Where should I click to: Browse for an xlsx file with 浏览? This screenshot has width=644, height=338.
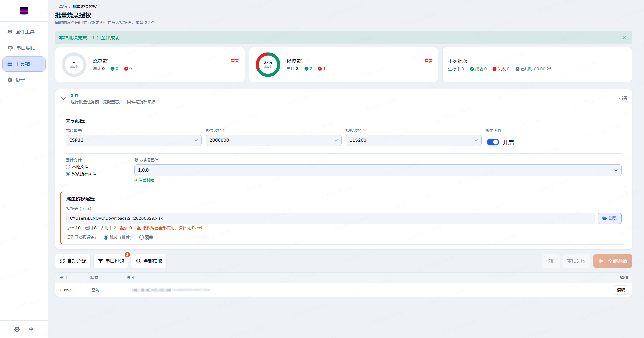point(609,218)
